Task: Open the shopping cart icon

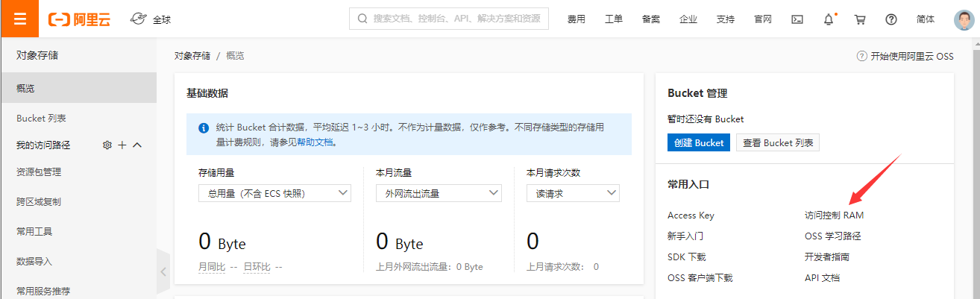Action: (860, 19)
